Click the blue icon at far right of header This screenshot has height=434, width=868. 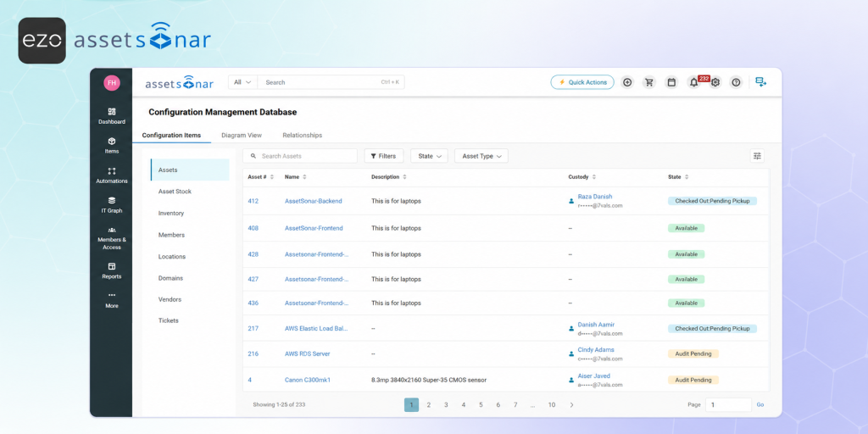(x=761, y=82)
